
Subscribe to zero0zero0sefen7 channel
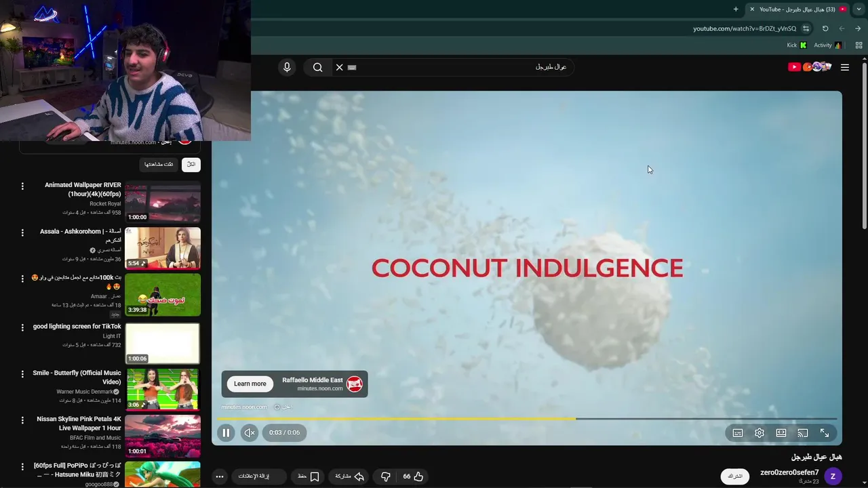point(735,476)
